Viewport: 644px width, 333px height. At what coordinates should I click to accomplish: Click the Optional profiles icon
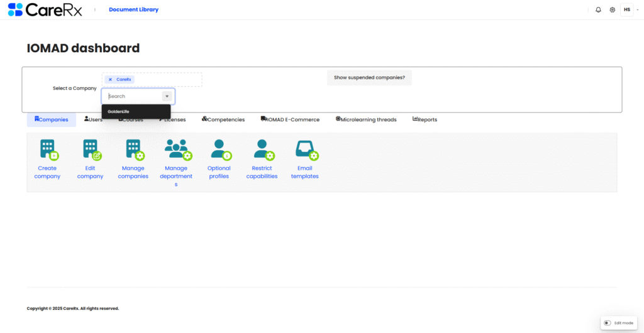(221, 150)
